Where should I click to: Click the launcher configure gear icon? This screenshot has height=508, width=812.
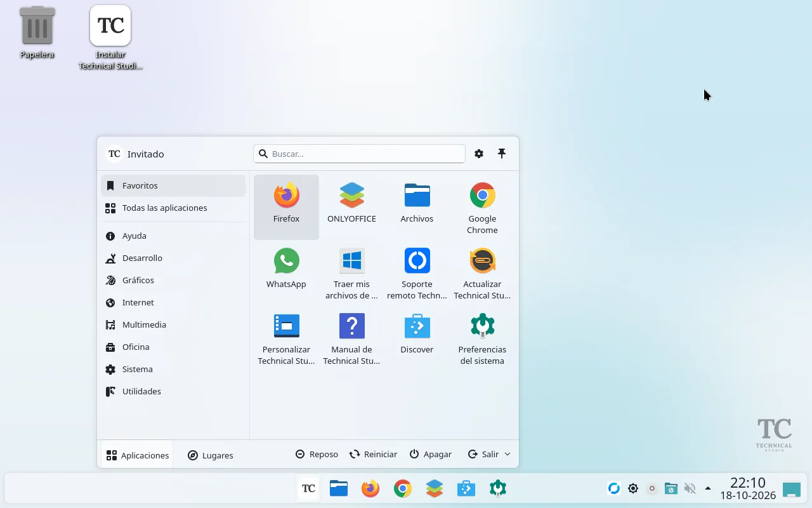point(479,154)
